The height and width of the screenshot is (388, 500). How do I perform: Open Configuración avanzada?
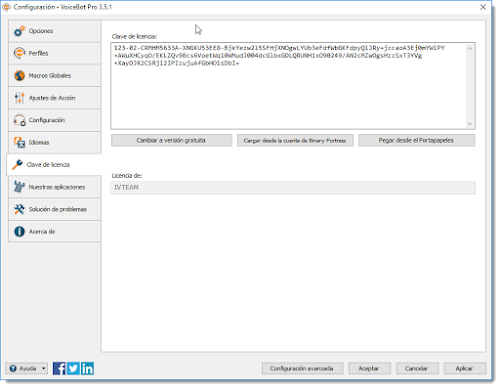[302, 368]
